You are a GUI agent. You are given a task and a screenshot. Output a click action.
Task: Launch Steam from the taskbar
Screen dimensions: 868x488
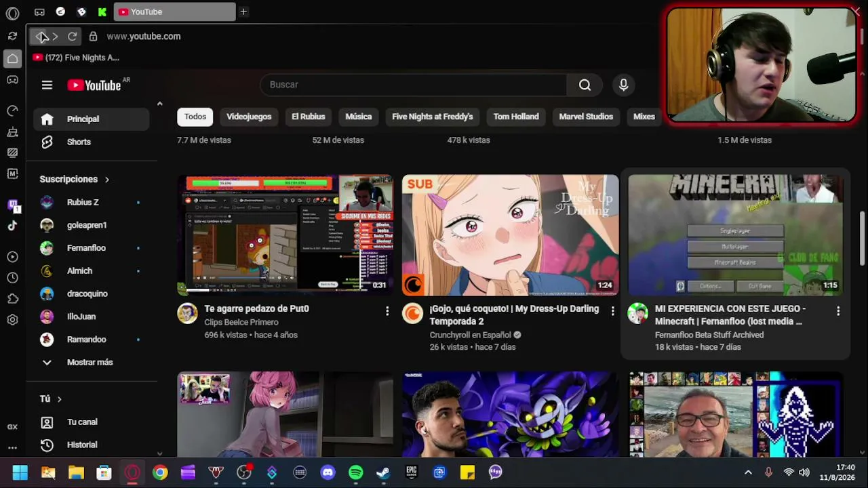(383, 472)
